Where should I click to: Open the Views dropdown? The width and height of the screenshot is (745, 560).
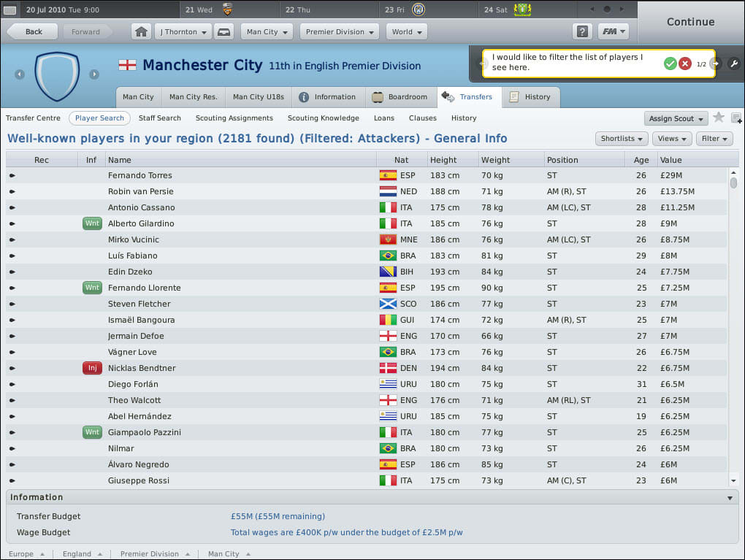coord(672,139)
